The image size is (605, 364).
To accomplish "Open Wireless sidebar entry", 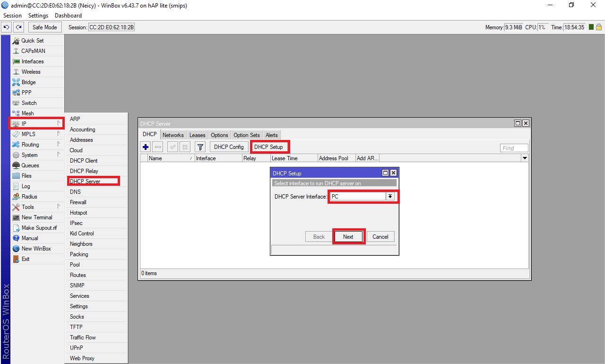I will (x=37, y=72).
